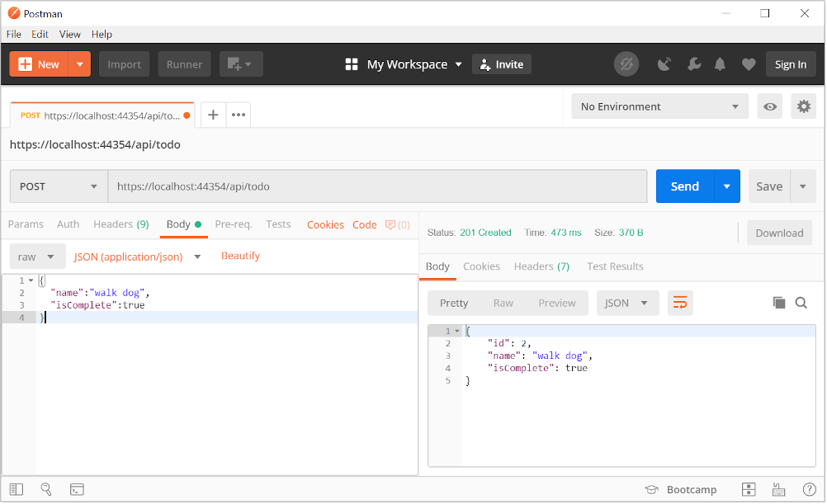827x504 pixels.
Task: Click the keyboard shortcuts icon bottom right
Action: pos(777,489)
